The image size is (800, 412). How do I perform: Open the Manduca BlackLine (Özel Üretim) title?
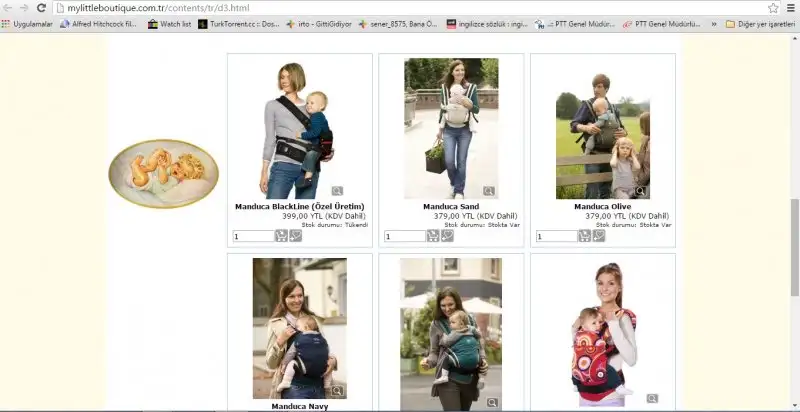[x=299, y=207]
